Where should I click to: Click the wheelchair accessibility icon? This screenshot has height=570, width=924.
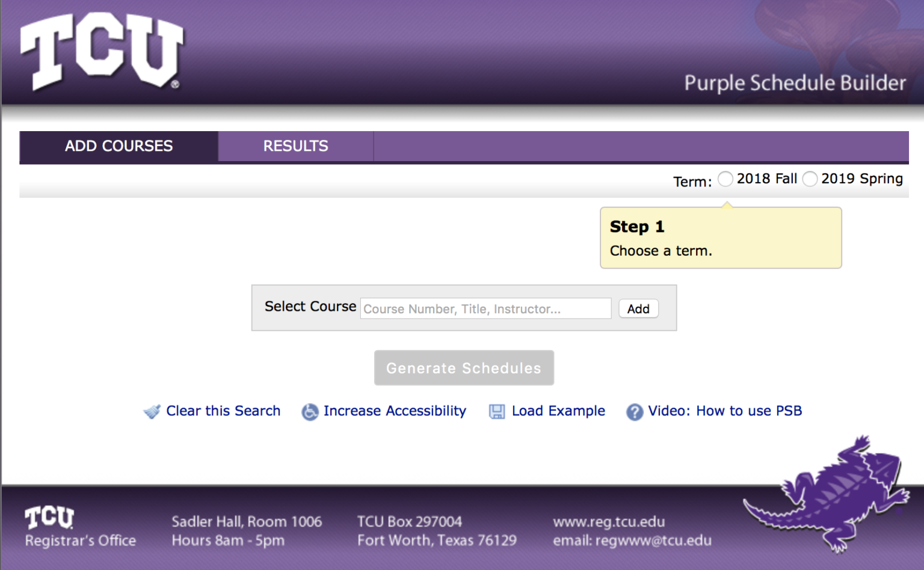(309, 412)
